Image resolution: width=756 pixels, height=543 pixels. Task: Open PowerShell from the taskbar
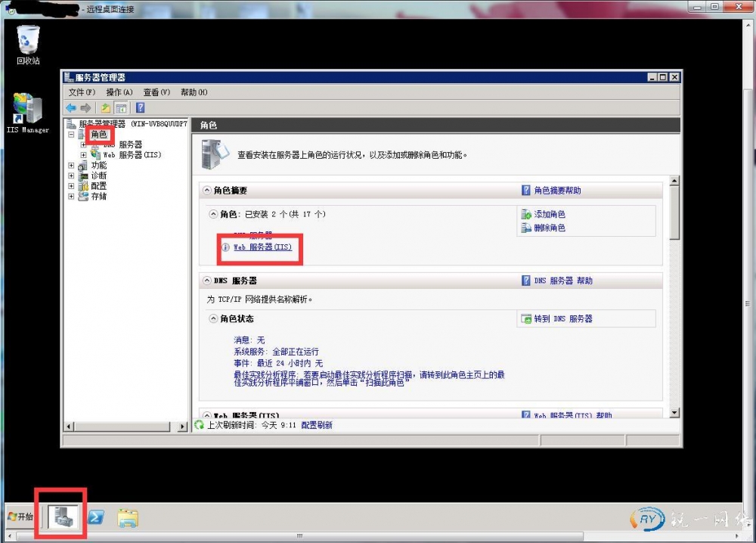pos(96,517)
